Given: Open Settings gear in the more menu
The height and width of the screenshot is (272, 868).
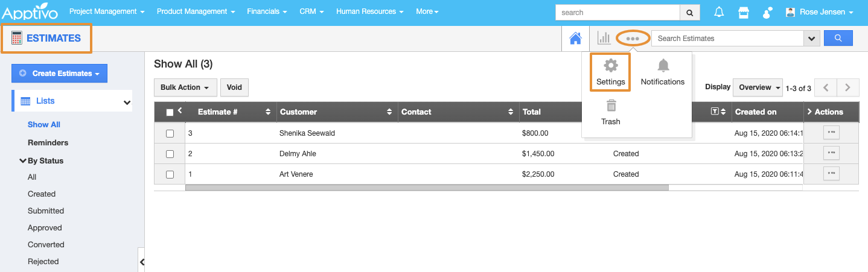Looking at the screenshot, I should pos(611,72).
